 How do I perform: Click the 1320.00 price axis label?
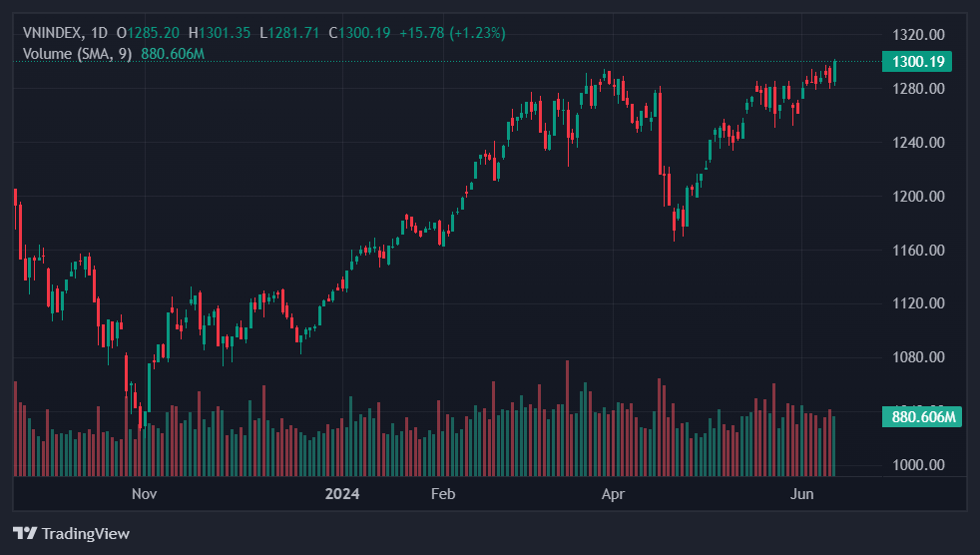tap(917, 35)
